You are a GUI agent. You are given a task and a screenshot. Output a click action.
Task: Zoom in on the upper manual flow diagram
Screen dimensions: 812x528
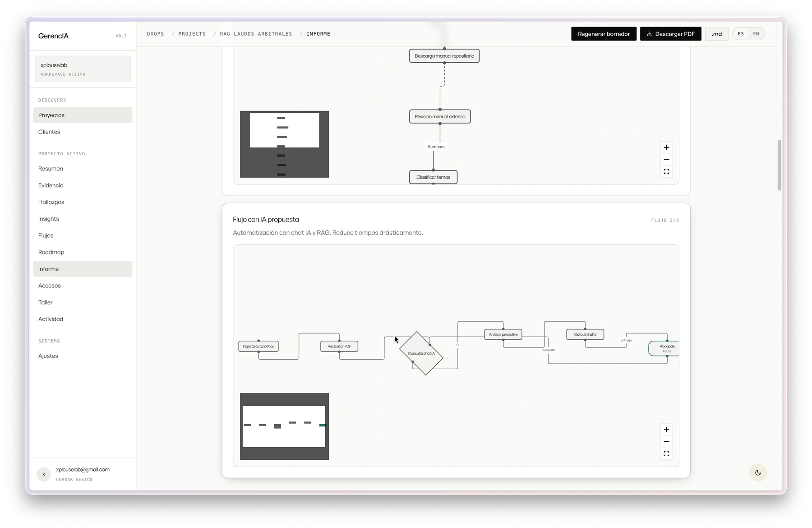click(x=666, y=148)
